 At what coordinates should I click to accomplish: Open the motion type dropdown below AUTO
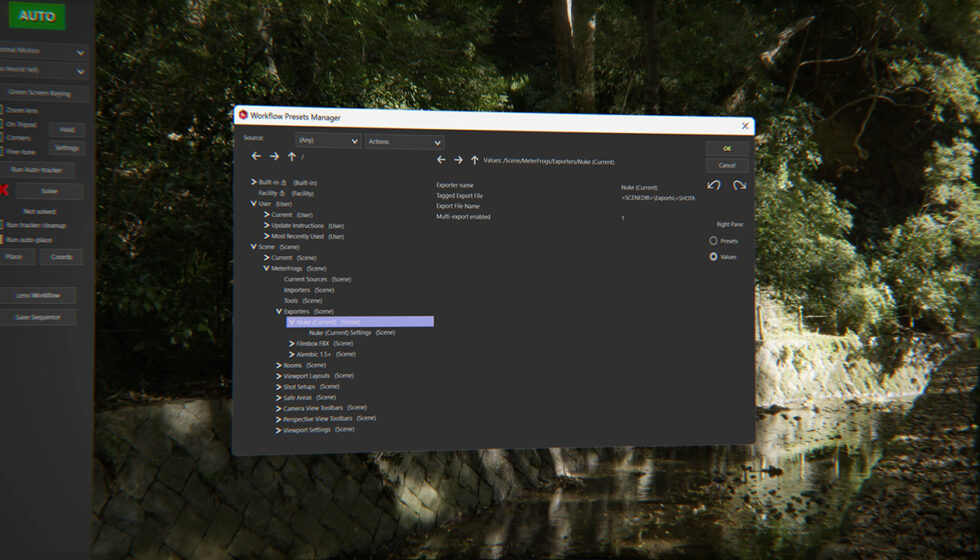tap(43, 51)
